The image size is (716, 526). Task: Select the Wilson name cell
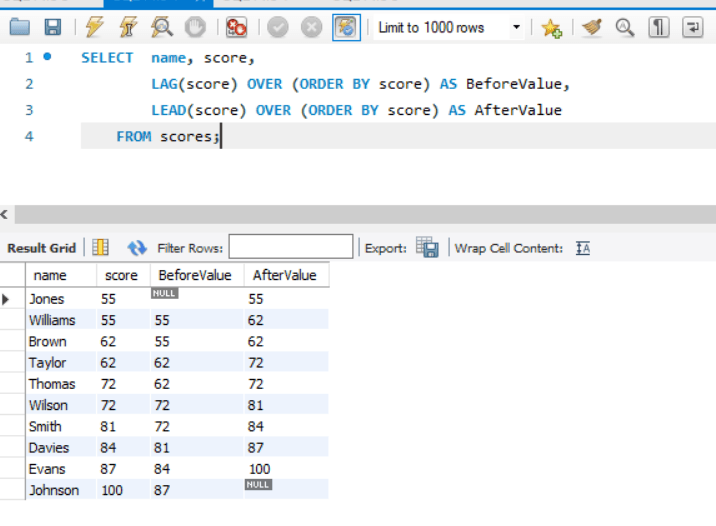coord(61,405)
